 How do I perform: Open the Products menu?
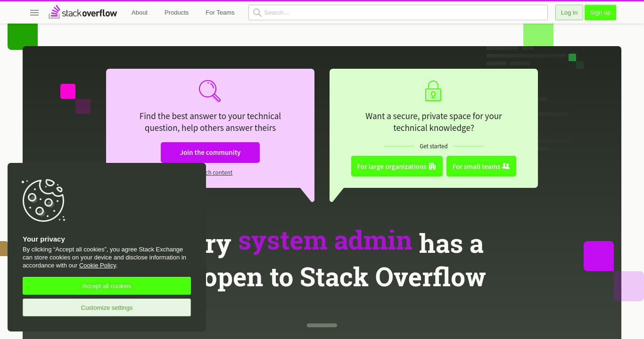pyautogui.click(x=176, y=13)
